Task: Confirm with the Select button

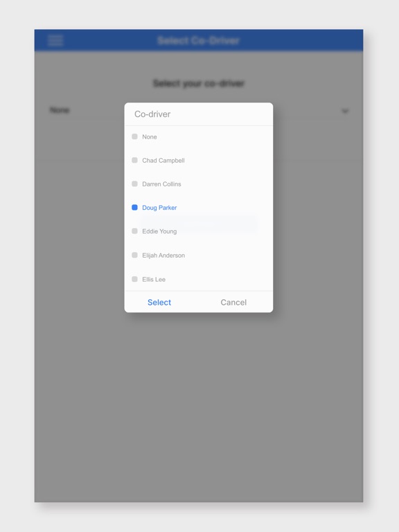Action: [159, 302]
